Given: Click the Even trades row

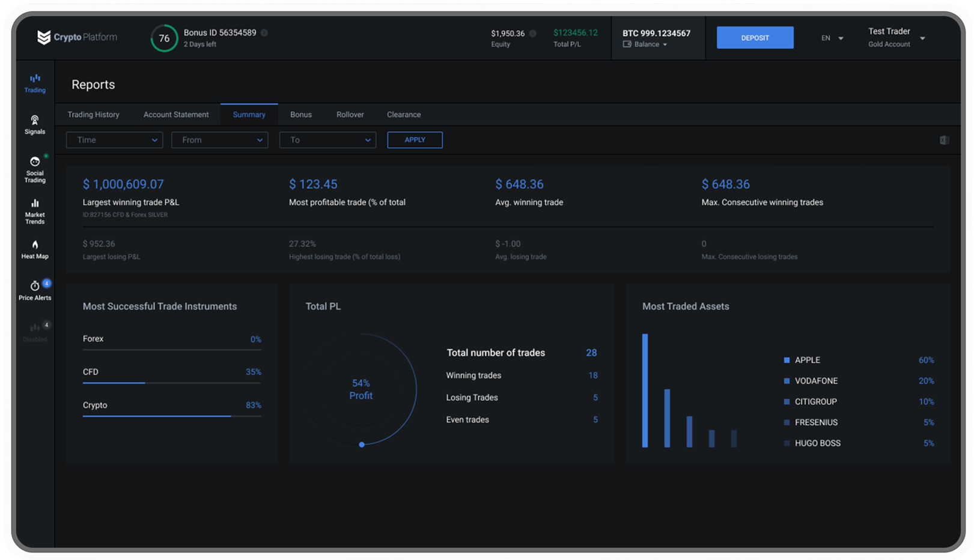Looking at the screenshot, I should point(522,420).
